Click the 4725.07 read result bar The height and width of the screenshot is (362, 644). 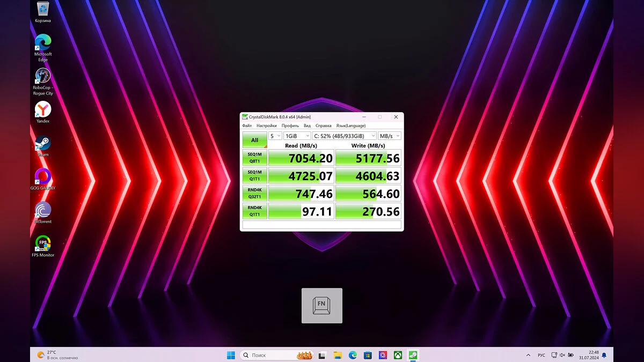point(301,175)
